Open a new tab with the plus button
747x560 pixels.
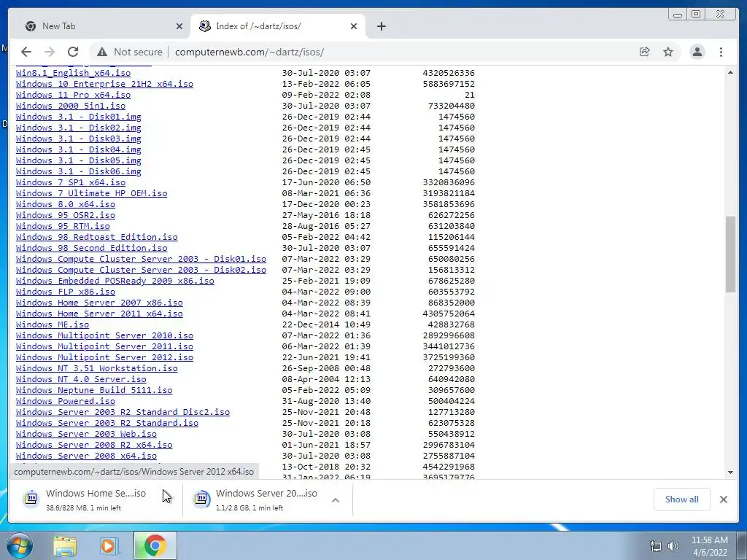coord(381,26)
